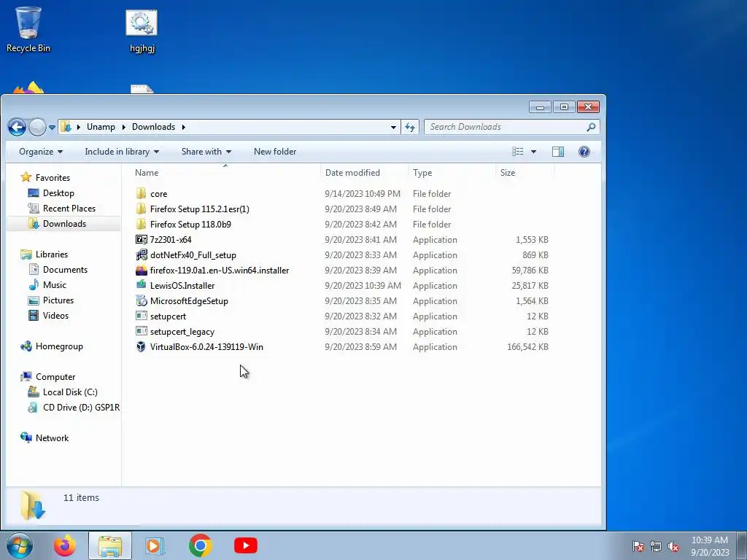This screenshot has height=560, width=747.
Task: Select setupcert_legacy application icon
Action: (141, 331)
